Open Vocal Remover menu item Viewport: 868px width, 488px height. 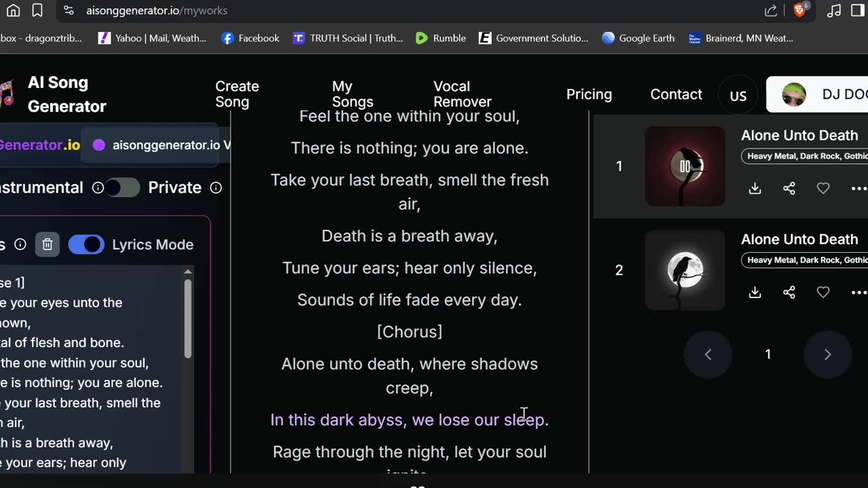coord(462,94)
